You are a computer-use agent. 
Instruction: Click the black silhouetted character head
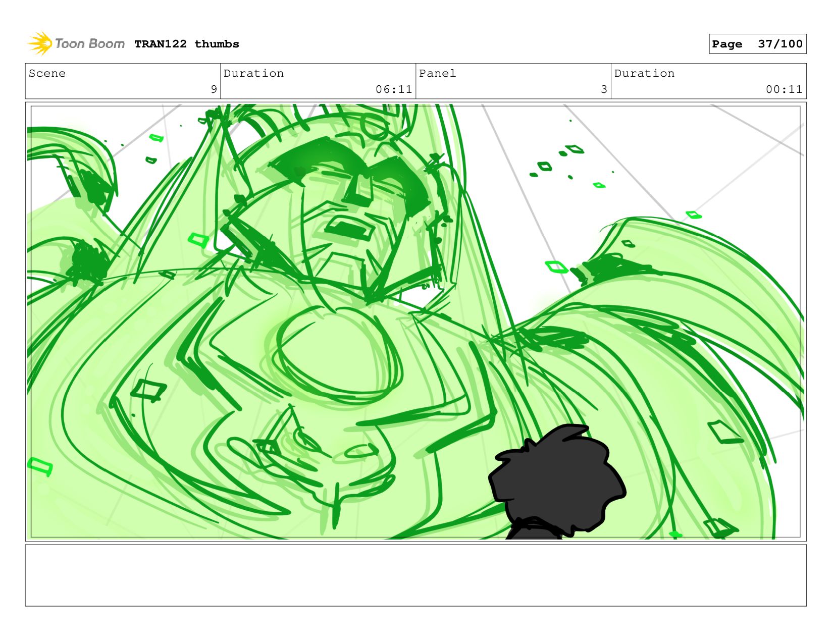click(557, 482)
